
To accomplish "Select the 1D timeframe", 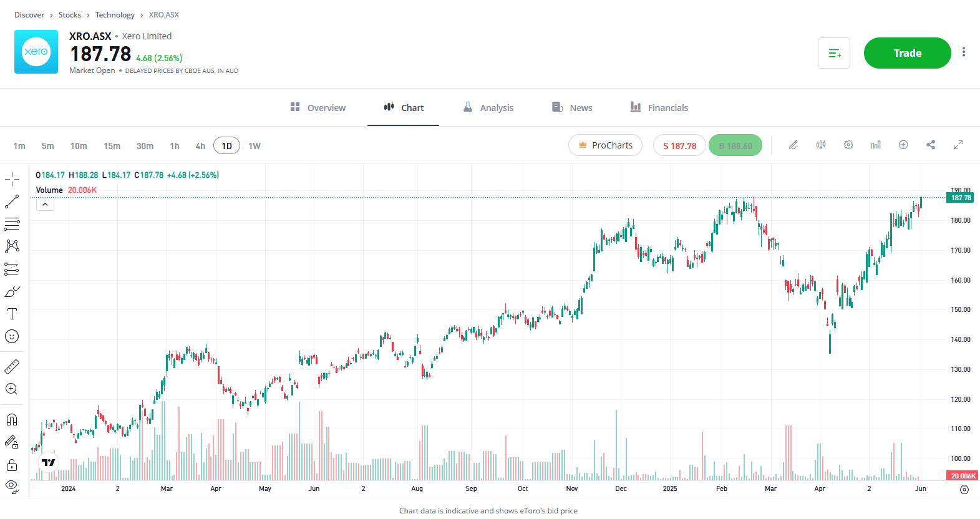I will click(x=227, y=146).
